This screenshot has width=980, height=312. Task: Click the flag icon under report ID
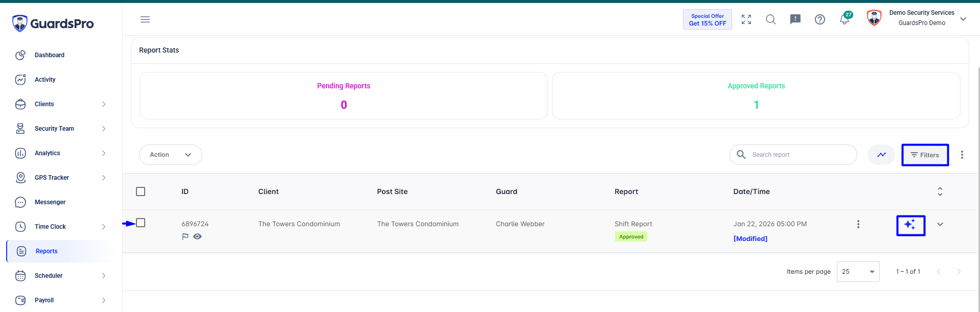pyautogui.click(x=185, y=236)
